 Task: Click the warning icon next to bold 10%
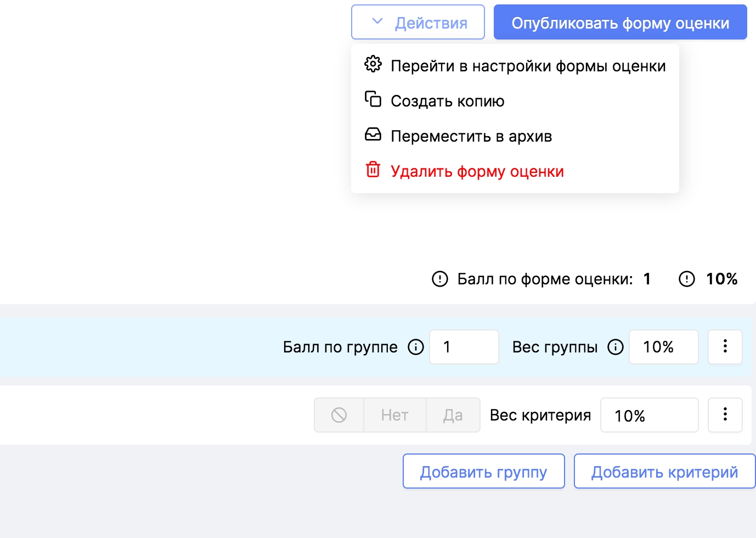coord(687,279)
